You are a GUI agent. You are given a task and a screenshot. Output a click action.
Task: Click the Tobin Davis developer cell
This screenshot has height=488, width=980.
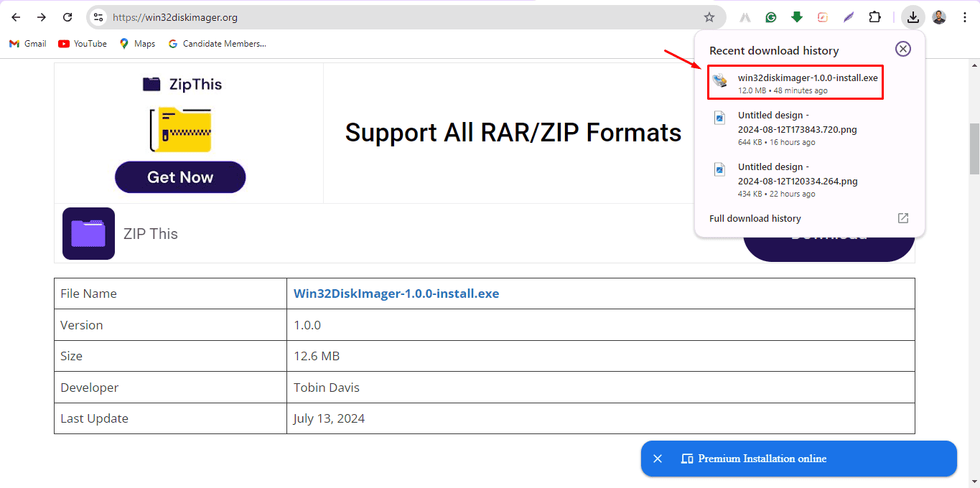pos(601,388)
